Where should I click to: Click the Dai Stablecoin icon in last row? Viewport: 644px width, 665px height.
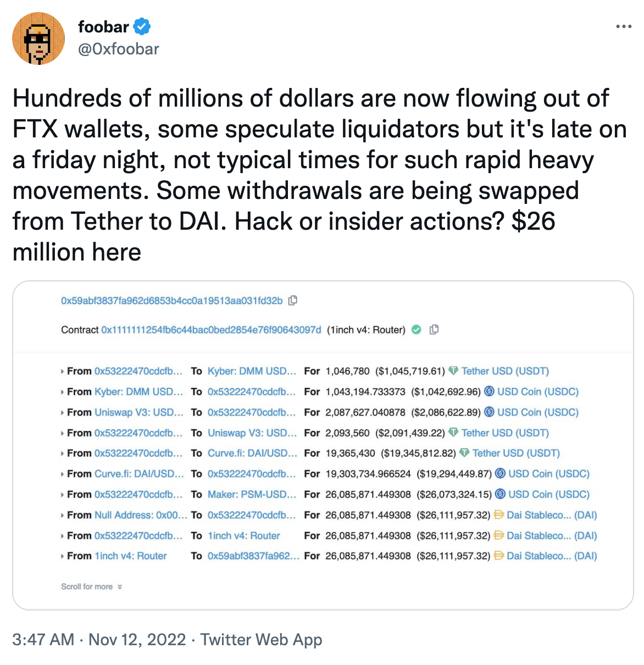(499, 556)
